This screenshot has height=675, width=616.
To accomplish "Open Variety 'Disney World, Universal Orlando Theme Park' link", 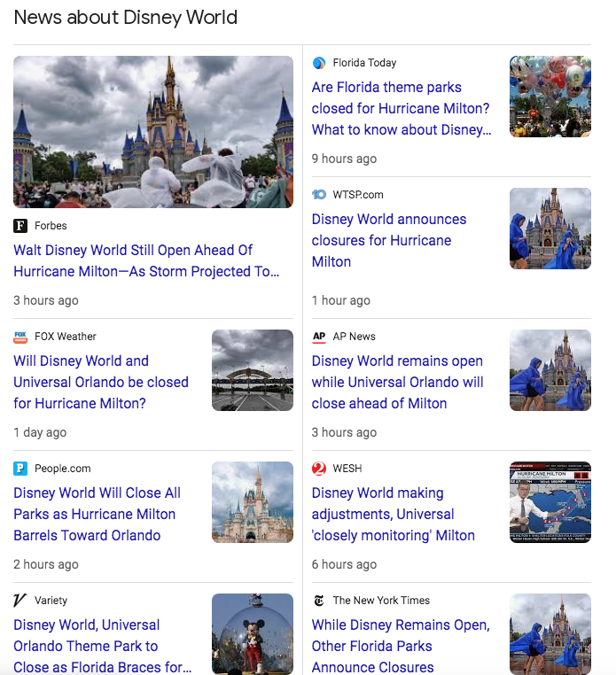I will (x=103, y=646).
